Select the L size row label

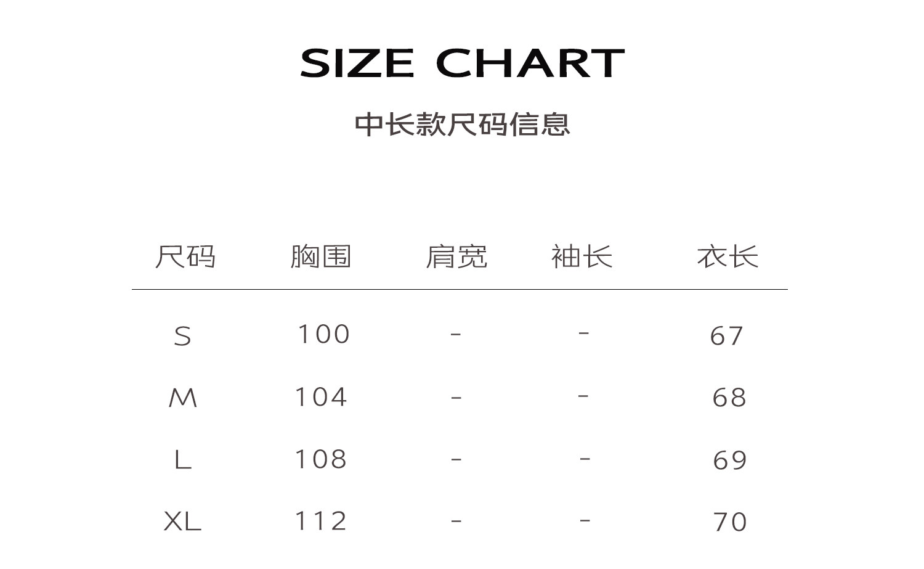pyautogui.click(x=182, y=460)
